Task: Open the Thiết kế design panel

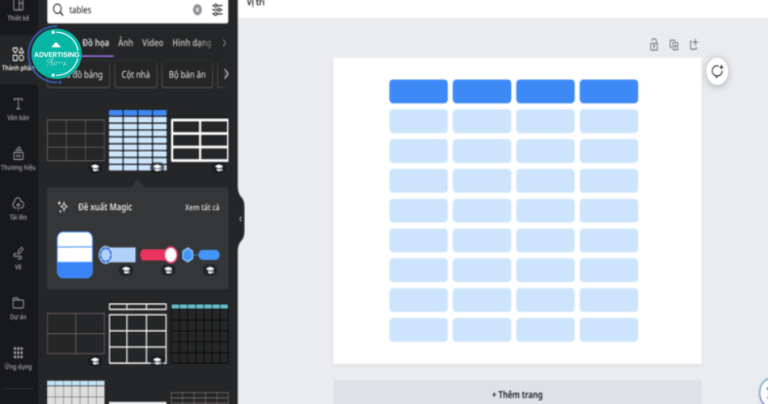Action: (18, 11)
